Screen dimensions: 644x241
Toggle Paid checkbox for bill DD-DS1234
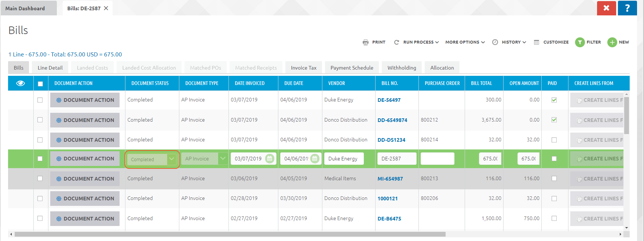(x=554, y=140)
